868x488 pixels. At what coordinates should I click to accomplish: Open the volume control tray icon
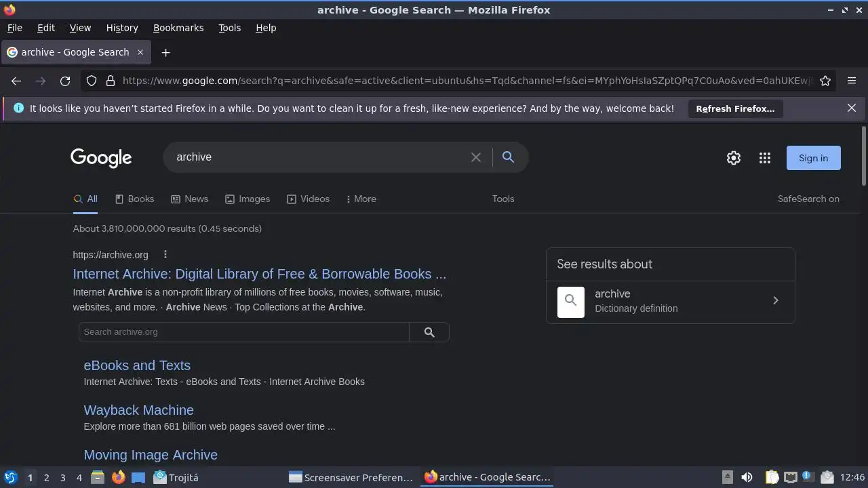747,477
